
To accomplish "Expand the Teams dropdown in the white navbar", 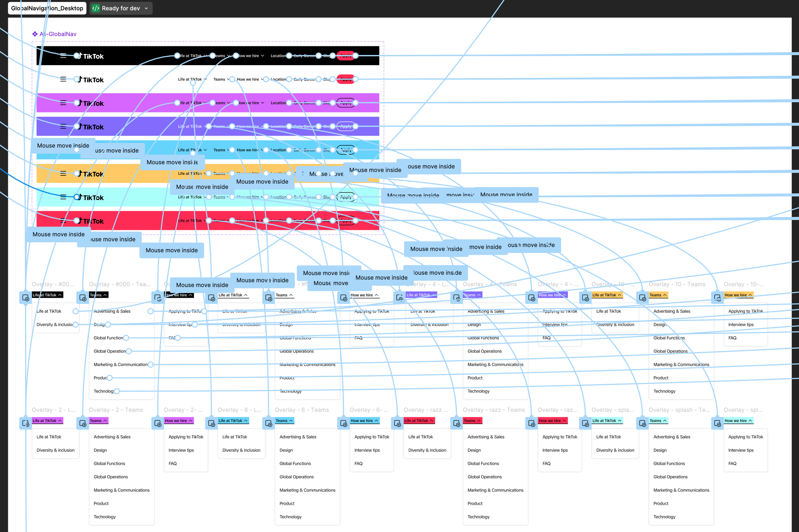I will [221, 79].
